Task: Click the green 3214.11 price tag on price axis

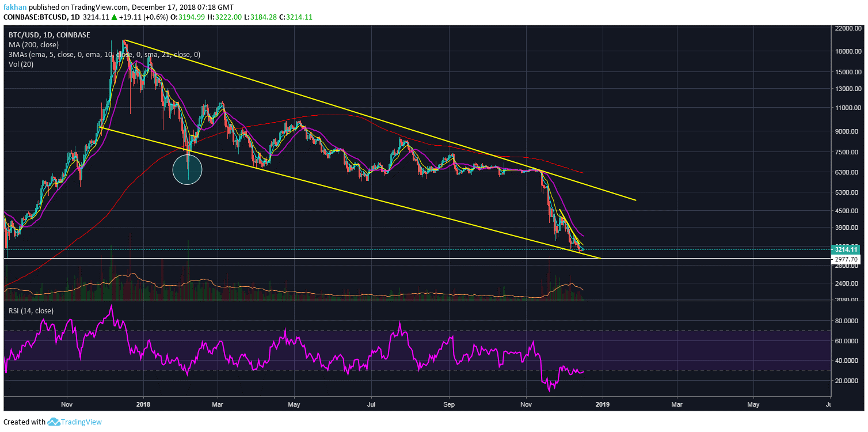Action: [x=846, y=250]
